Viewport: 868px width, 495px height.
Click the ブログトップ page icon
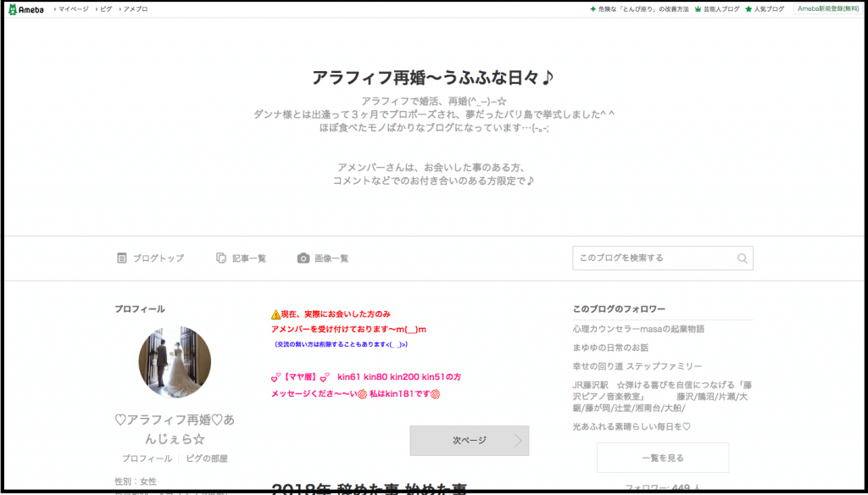click(x=122, y=259)
